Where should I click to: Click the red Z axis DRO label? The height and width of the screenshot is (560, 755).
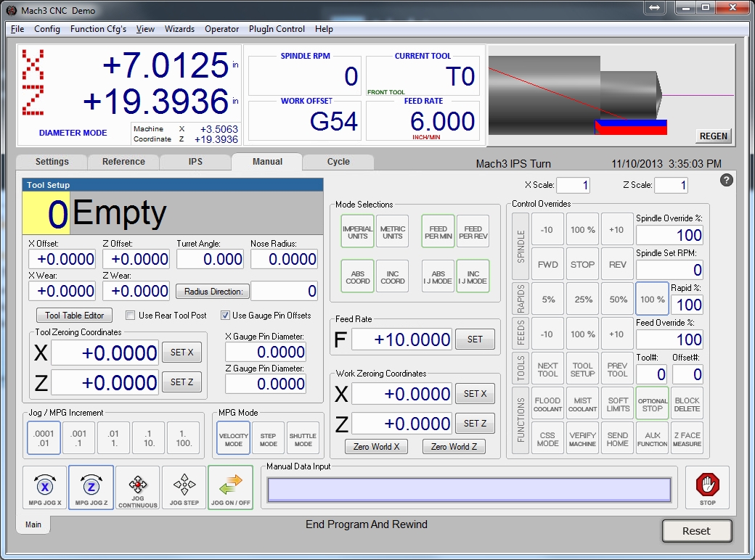[x=33, y=100]
